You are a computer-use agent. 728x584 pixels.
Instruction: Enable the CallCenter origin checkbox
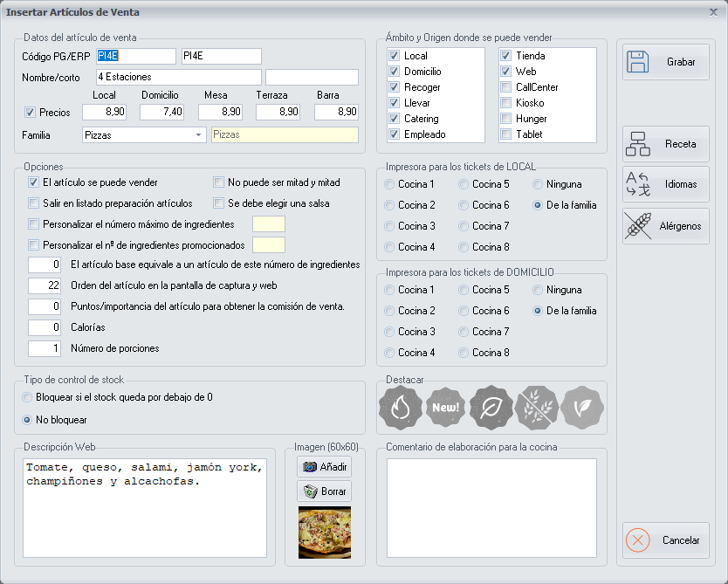(506, 87)
